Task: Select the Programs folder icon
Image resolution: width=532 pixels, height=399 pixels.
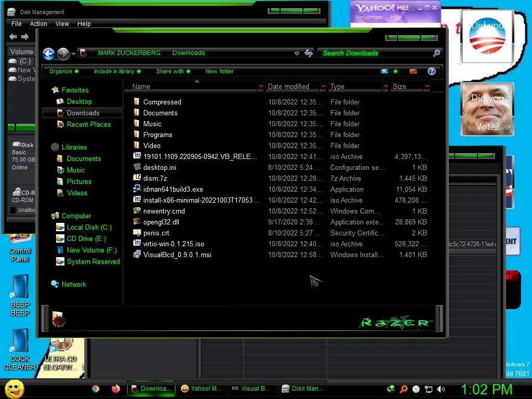Action: pyautogui.click(x=137, y=135)
